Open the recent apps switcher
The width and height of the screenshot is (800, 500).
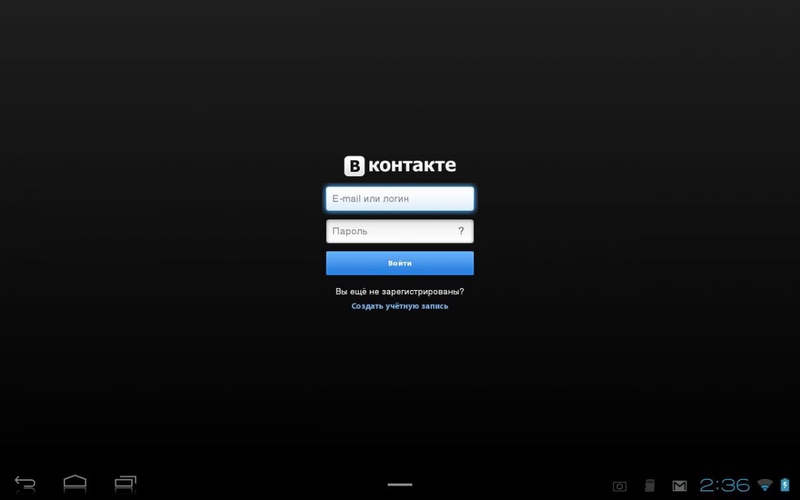[125, 484]
